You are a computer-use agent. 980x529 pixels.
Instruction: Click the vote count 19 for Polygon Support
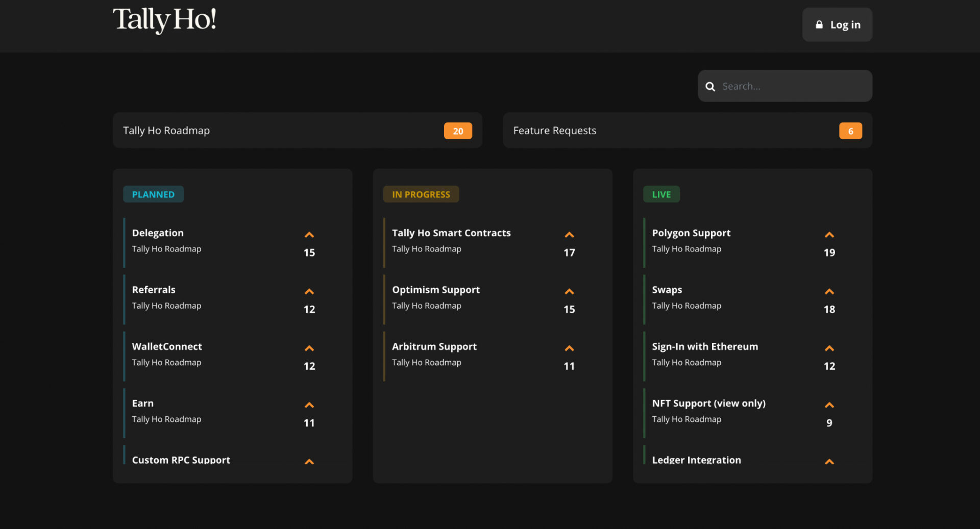click(x=829, y=253)
